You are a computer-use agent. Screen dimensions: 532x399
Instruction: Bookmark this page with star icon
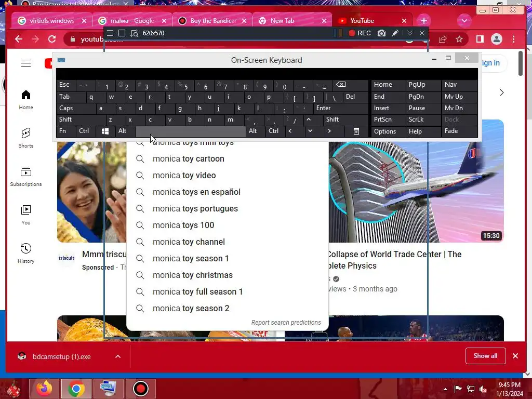[459, 39]
